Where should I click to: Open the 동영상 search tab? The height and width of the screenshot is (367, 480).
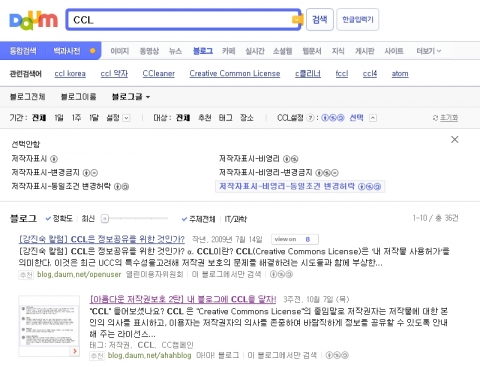pyautogui.click(x=149, y=51)
